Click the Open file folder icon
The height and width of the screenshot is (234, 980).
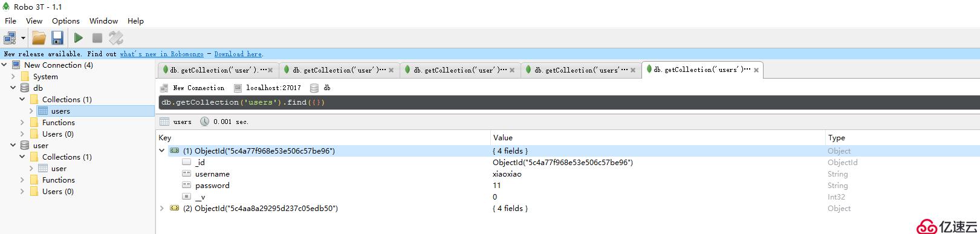click(x=39, y=38)
